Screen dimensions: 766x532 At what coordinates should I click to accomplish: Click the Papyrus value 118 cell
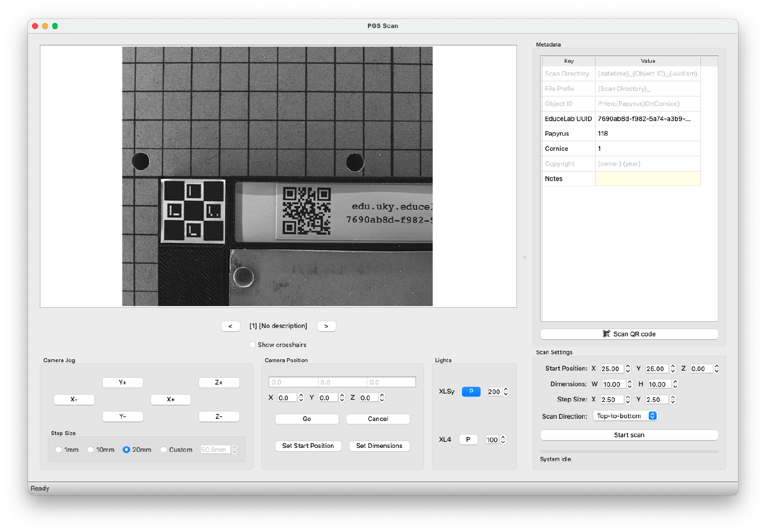coord(648,133)
